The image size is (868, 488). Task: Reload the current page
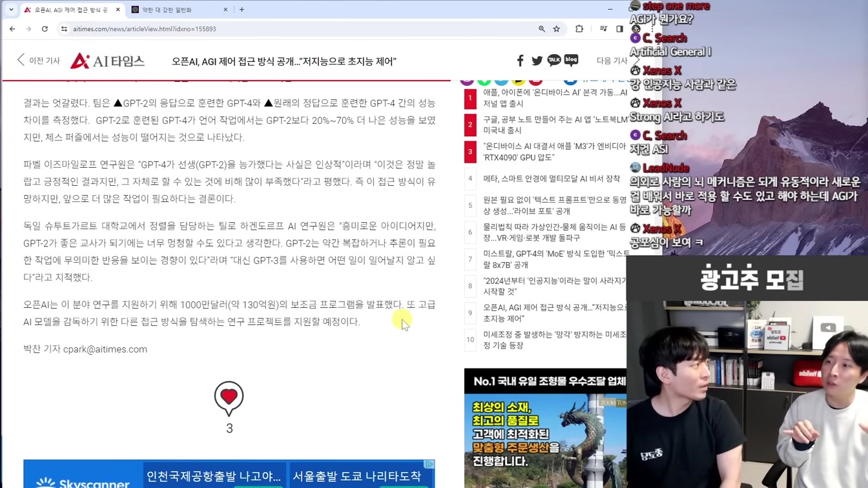point(45,29)
